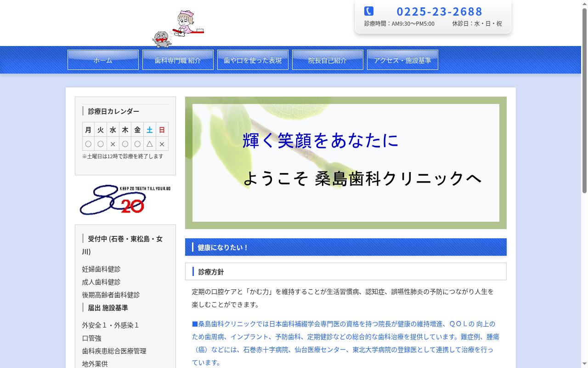Click the scrollbar down arrow

[584, 364]
